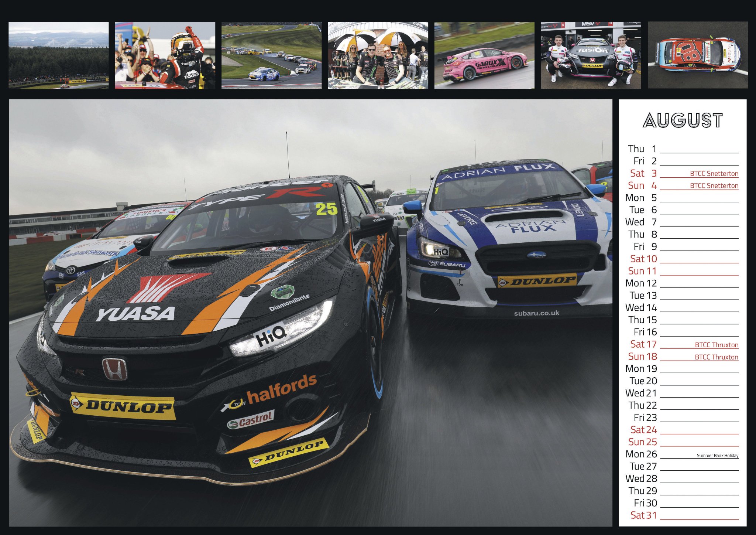The image size is (756, 535).
Task: Select the Thu 22 date row
Action: pos(683,405)
